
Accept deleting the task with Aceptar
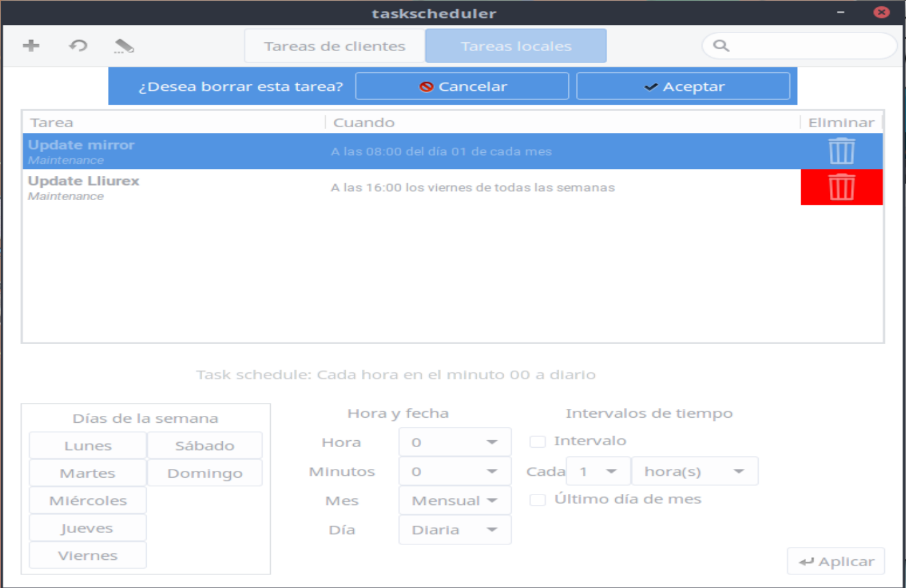click(683, 86)
